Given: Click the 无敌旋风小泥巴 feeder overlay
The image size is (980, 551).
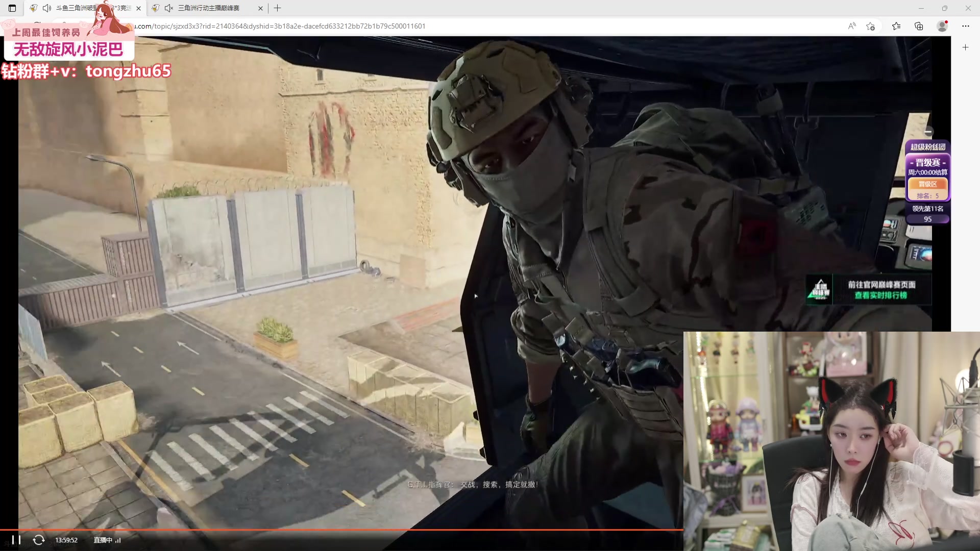Looking at the screenshot, I should click(68, 49).
